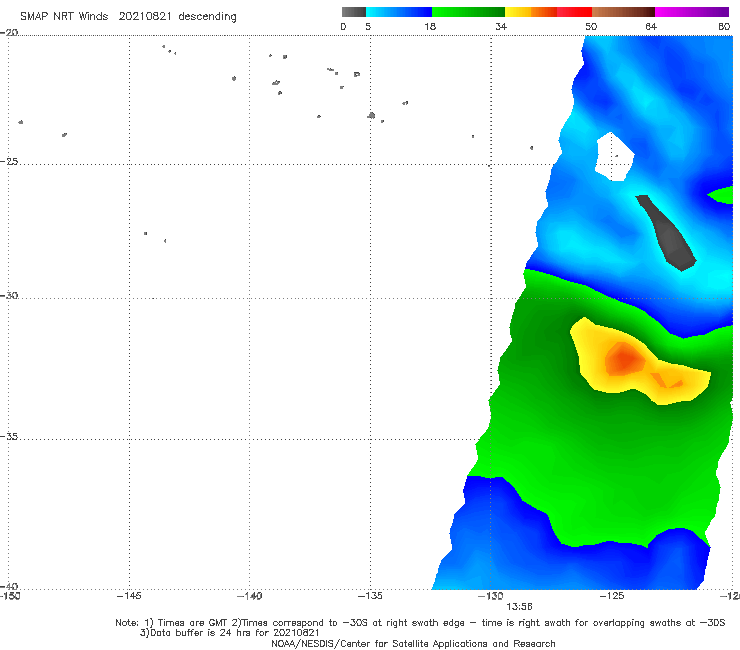Click the "5" label under the color bar
The height and width of the screenshot is (650, 740).
(x=368, y=26)
